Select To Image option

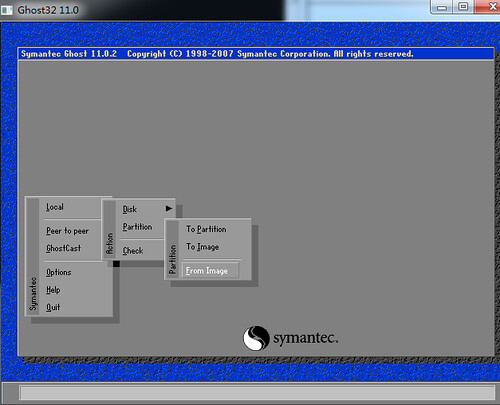point(203,247)
